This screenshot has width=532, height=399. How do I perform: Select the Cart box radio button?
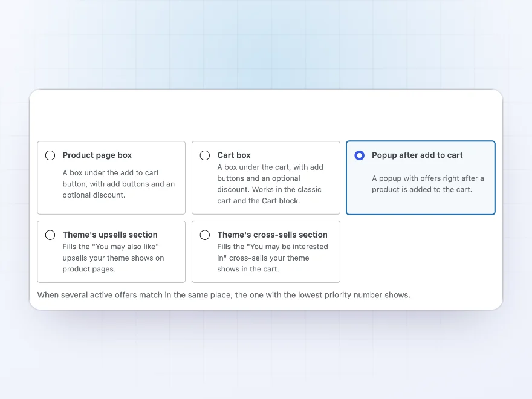205,155
